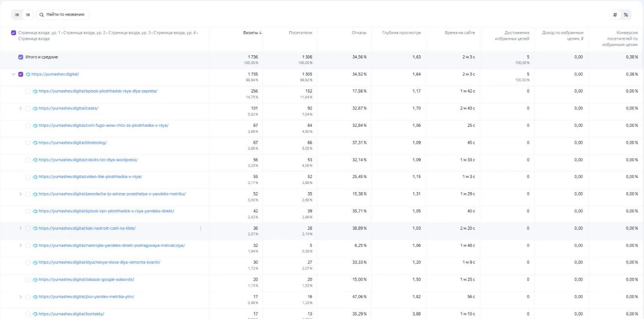Screen dimensions: 644x319
Task: Switch values display to percentages (%)
Action: (x=626, y=15)
